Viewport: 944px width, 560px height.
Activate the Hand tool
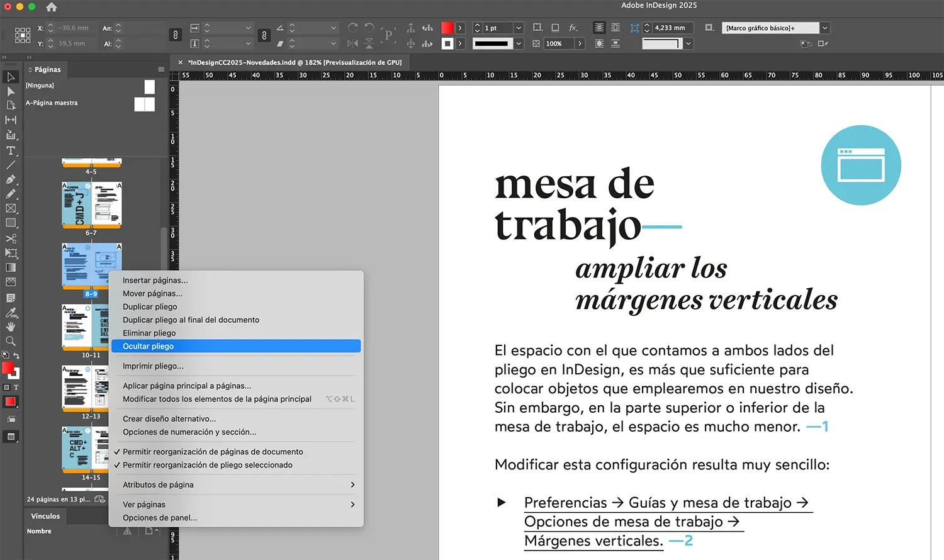click(11, 327)
